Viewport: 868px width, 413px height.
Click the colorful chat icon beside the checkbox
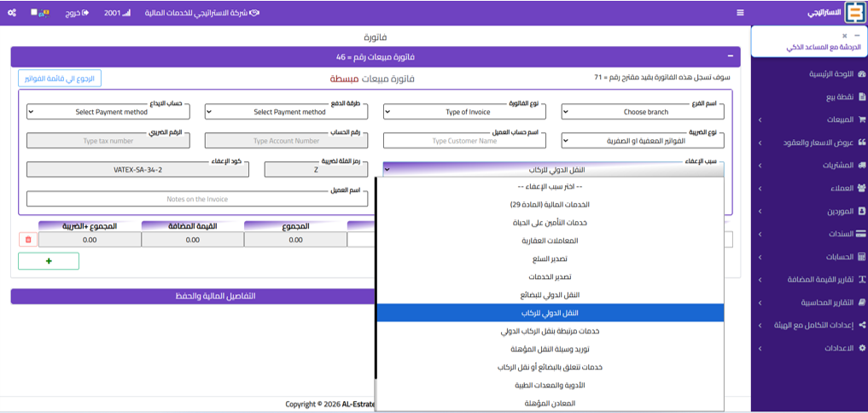[45, 12]
